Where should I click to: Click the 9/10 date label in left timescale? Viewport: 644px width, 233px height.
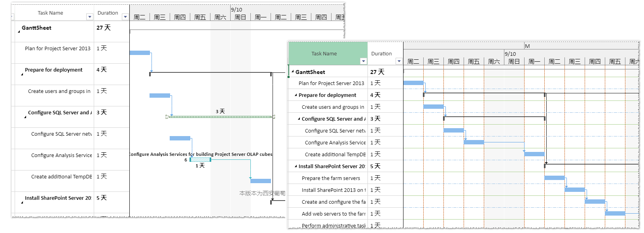point(237,9)
